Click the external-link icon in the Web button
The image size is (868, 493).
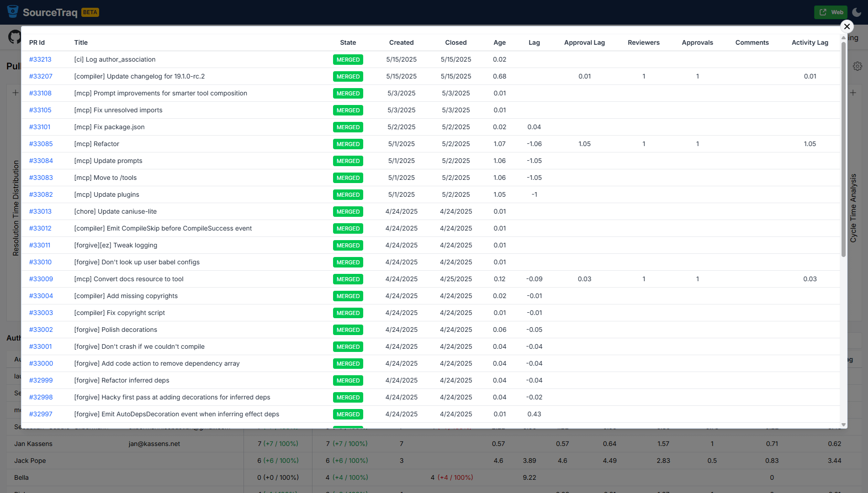823,12
